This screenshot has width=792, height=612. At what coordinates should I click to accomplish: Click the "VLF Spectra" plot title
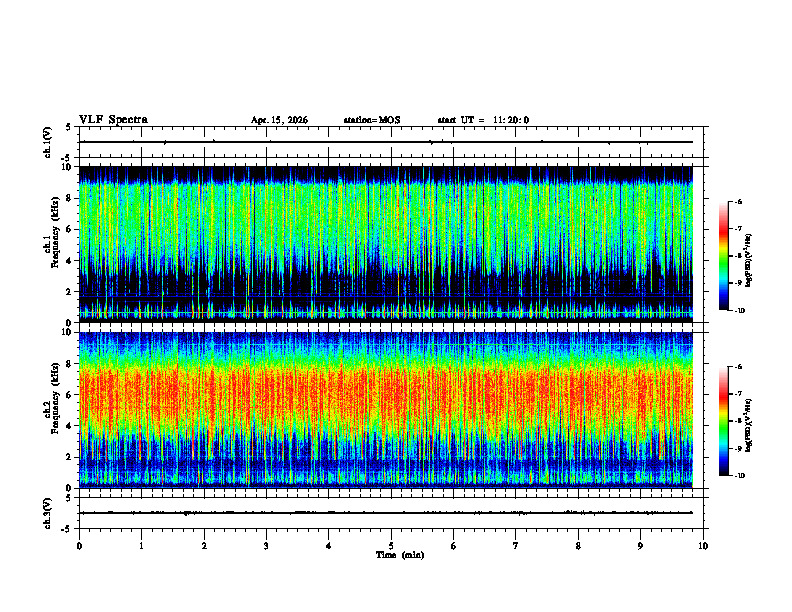coord(113,120)
